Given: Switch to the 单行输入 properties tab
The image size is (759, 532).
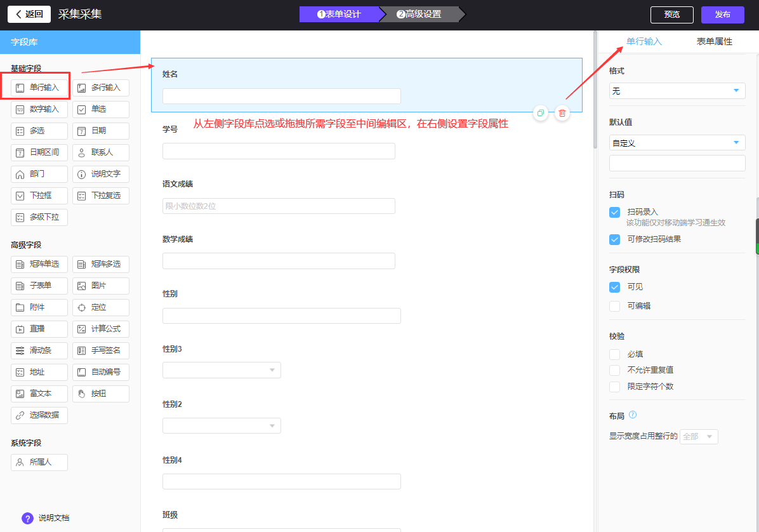Looking at the screenshot, I should click(x=643, y=42).
